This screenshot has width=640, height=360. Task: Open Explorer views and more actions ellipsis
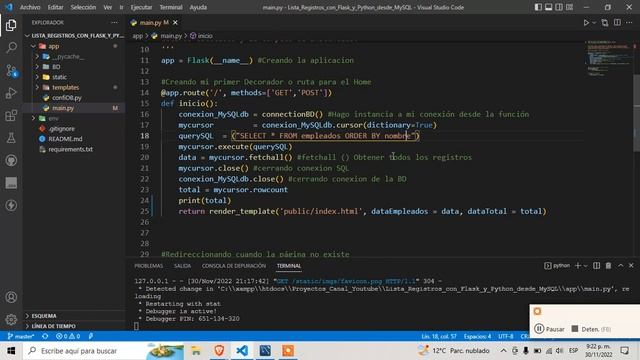coord(114,22)
